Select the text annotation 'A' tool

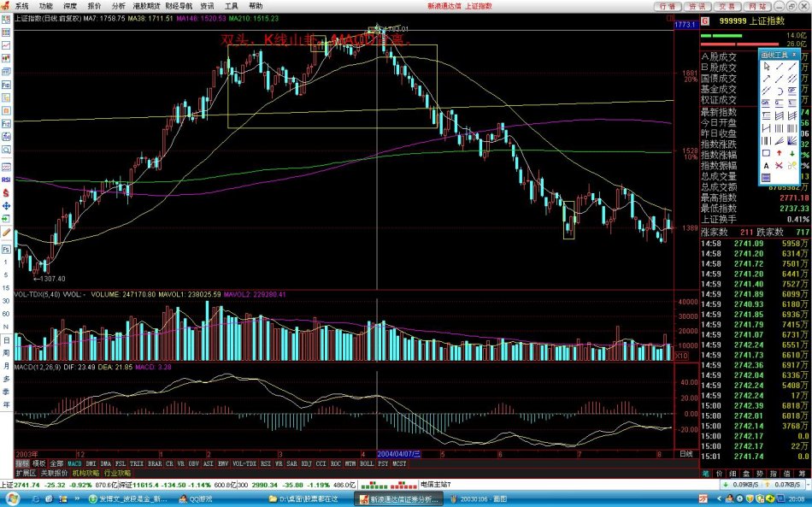tap(767, 165)
